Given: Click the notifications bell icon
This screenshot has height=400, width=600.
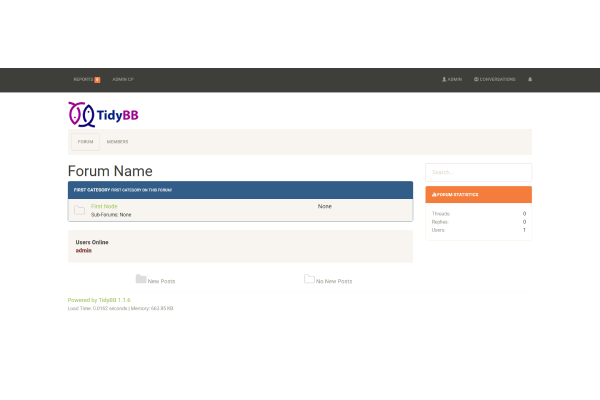Looking at the screenshot, I should [x=530, y=79].
